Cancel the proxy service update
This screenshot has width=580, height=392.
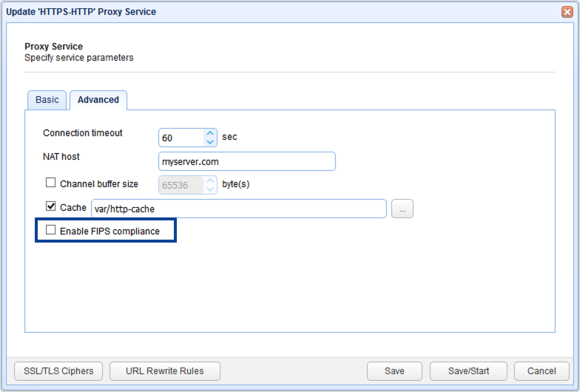[542, 371]
